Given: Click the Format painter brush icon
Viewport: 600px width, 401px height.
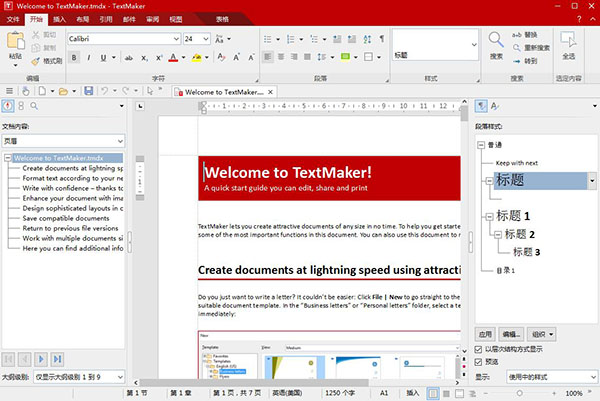Looking at the screenshot, I should pyautogui.click(x=36, y=61).
